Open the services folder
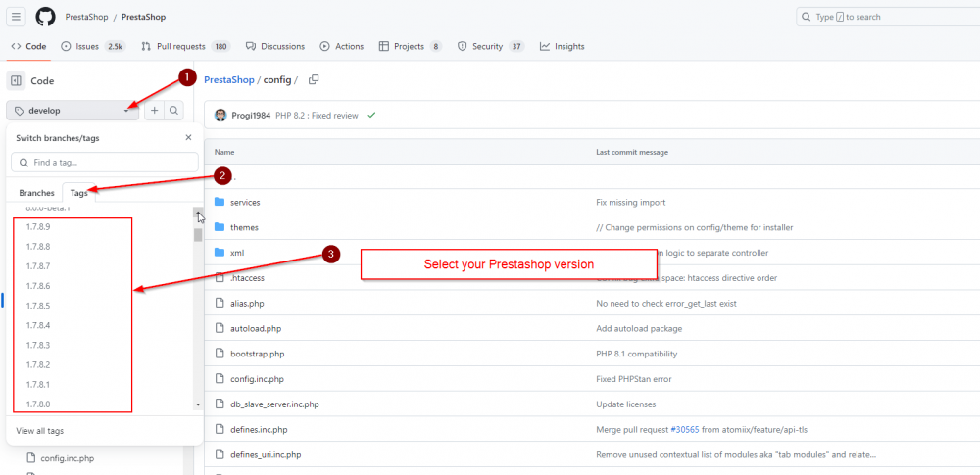Image resolution: width=980 pixels, height=475 pixels. (x=245, y=203)
